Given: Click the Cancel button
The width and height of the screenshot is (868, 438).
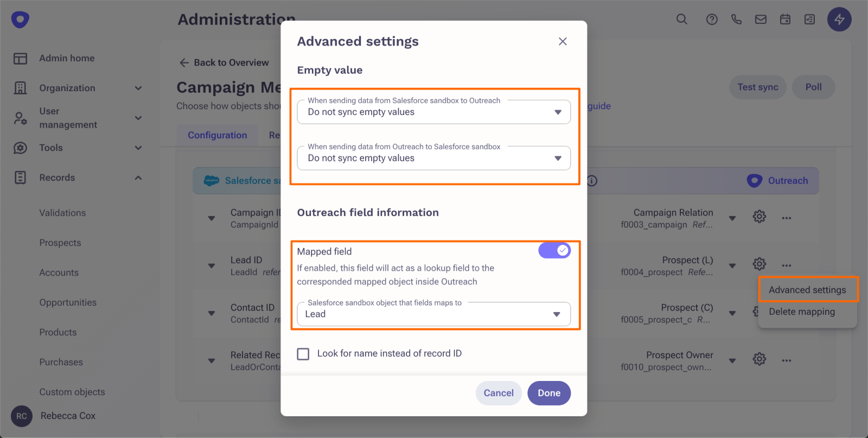Looking at the screenshot, I should pos(499,393).
